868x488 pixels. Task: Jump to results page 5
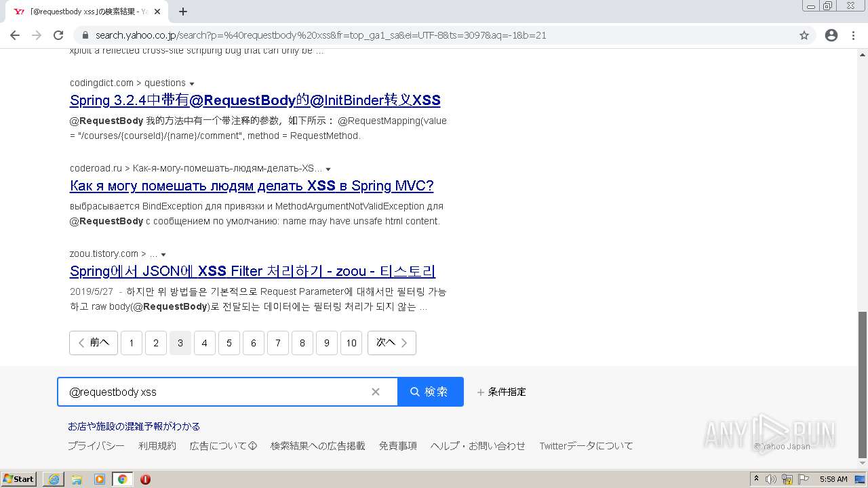point(229,343)
